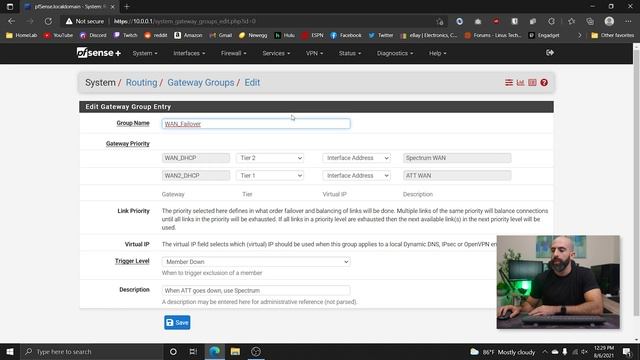Click the WAN2_DHCP gateway field

click(196, 176)
